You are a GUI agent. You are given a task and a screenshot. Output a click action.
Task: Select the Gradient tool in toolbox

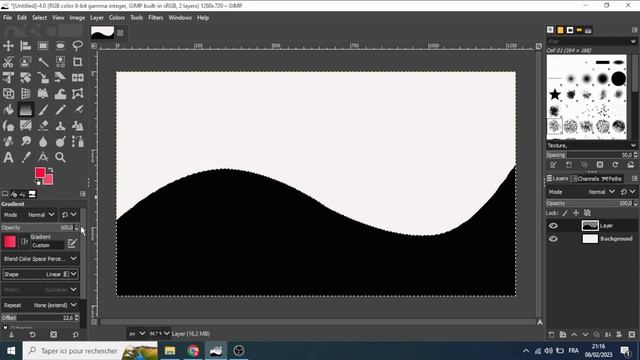[x=26, y=109]
